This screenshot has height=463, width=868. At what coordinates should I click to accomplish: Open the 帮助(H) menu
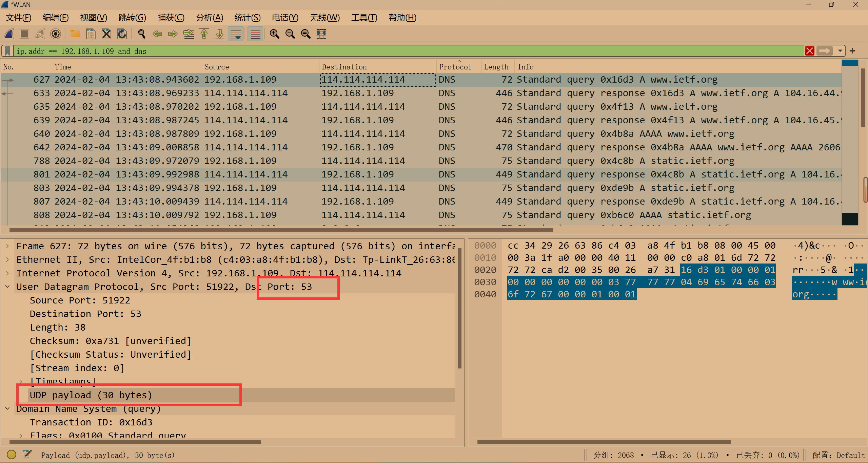pyautogui.click(x=402, y=18)
